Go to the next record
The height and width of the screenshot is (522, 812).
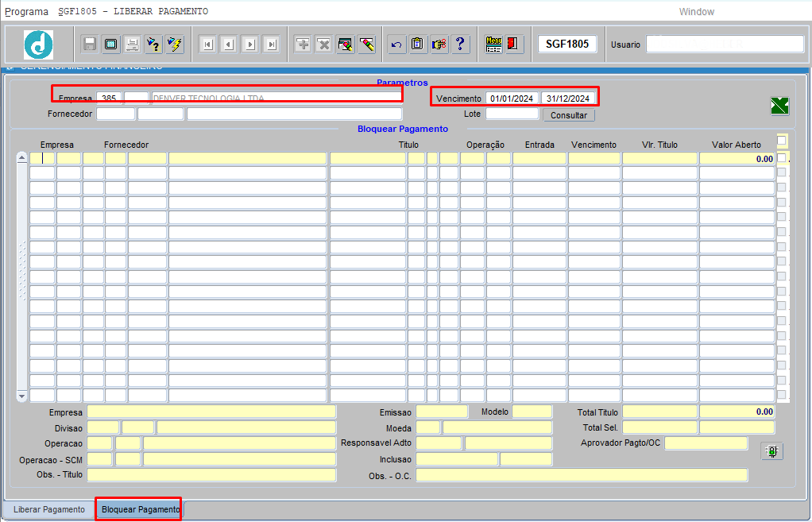tap(250, 44)
